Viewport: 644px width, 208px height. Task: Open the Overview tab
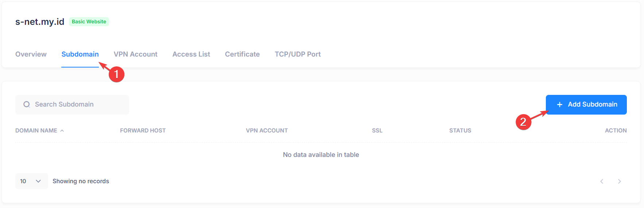(31, 54)
